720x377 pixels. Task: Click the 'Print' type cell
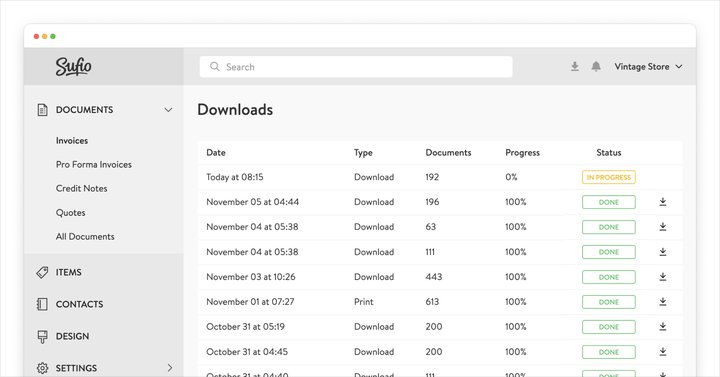[x=364, y=302]
